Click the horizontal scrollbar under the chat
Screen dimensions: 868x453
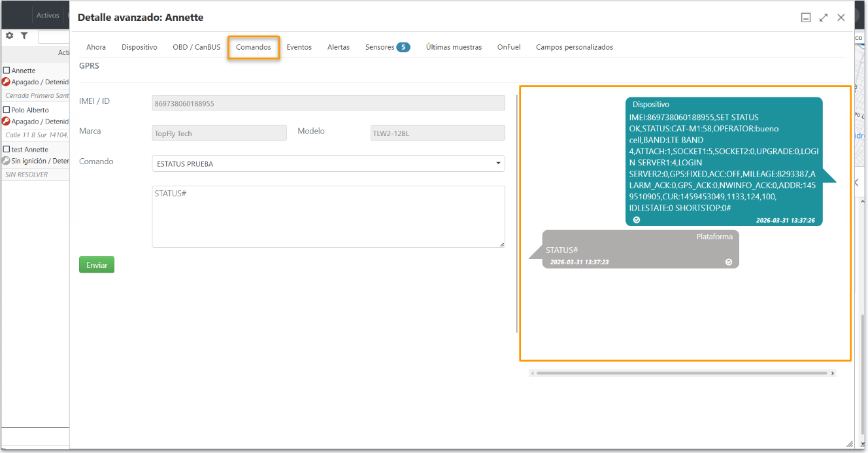(x=682, y=373)
